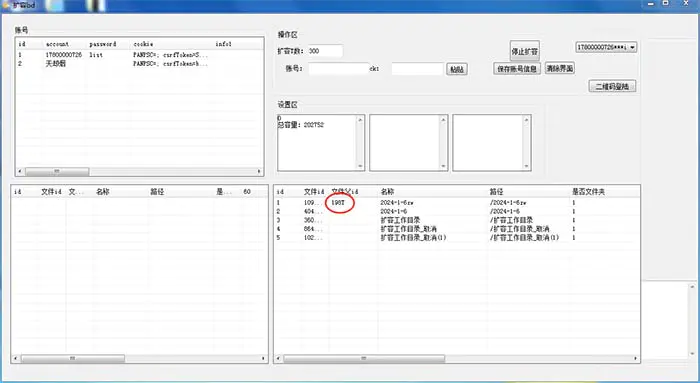Viewport: 700px width, 383px height.
Task: Select the 天绮阁 account row
Action: (139, 64)
